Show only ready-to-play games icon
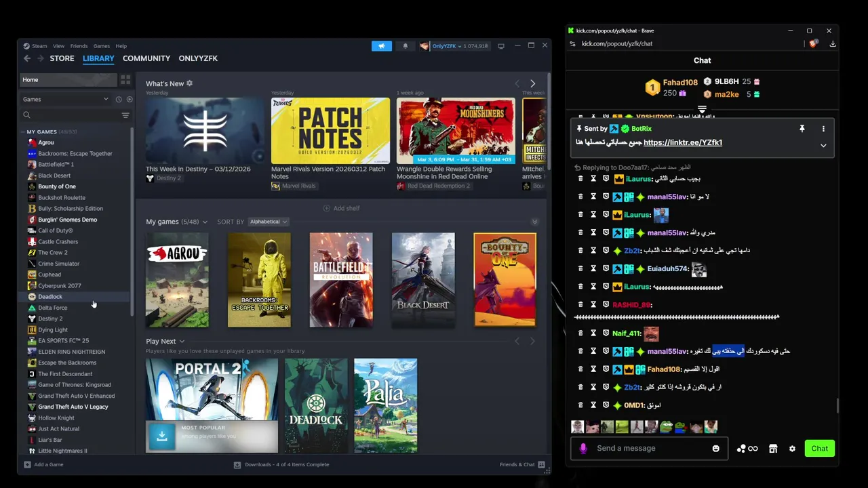868x488 pixels. point(130,100)
